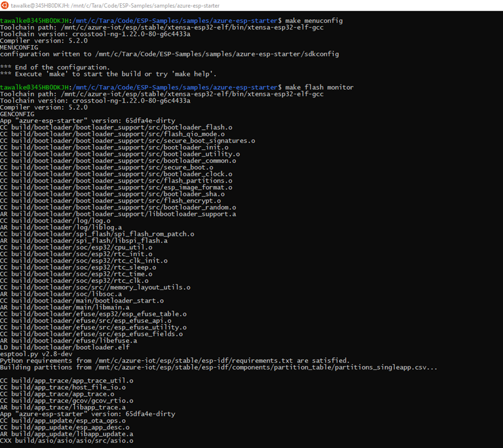Click the bootloader_random.o build line
Image resolution: width=503 pixels, height=448 pixels.
tap(118, 208)
